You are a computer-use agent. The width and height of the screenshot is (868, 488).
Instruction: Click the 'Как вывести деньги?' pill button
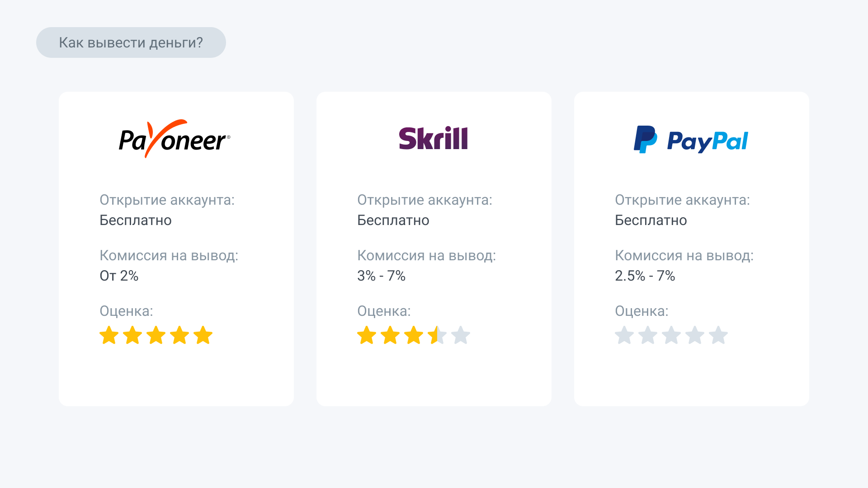pyautogui.click(x=131, y=42)
